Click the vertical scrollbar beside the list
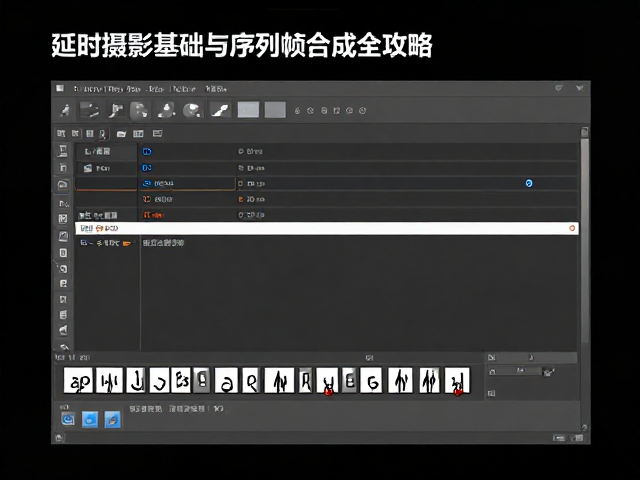The width and height of the screenshot is (640, 480). click(584, 241)
